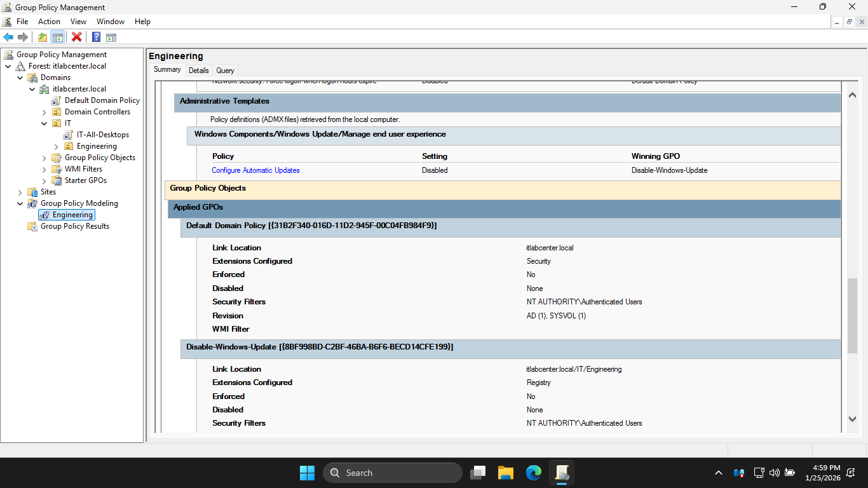Open the Configure Automatic Updates policy link
The image size is (868, 488).
point(255,170)
